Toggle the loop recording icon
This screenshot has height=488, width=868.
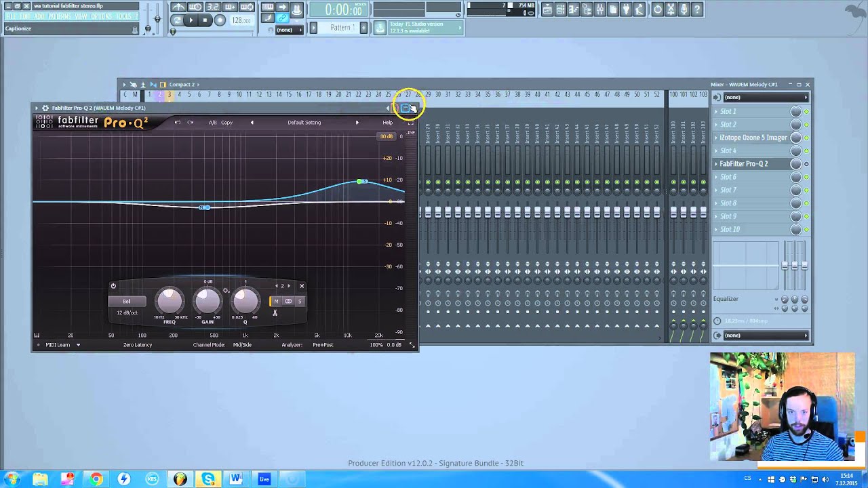(247, 7)
